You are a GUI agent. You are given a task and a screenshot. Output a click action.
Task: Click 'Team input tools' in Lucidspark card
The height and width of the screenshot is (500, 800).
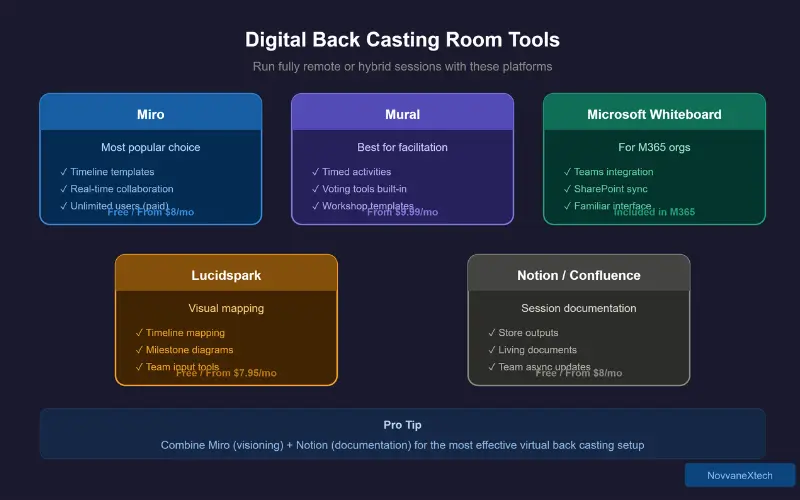(182, 366)
